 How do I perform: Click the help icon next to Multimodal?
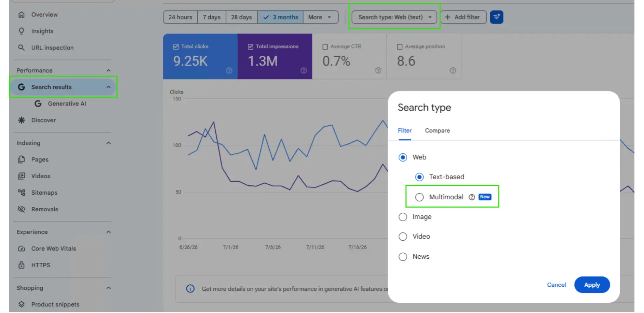[x=472, y=197]
